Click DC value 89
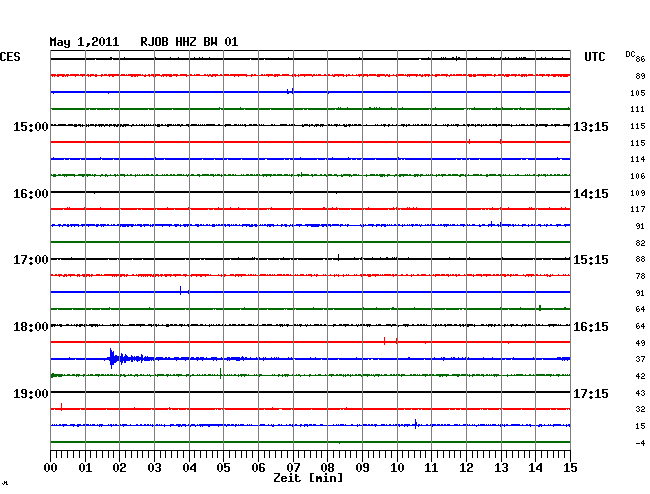 pyautogui.click(x=640, y=76)
